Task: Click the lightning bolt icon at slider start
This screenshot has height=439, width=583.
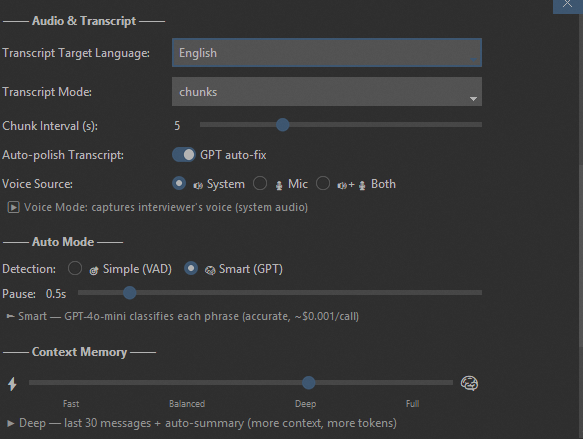Action: click(12, 384)
